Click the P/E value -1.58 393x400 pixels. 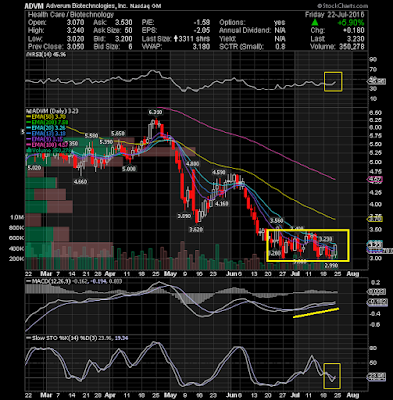tap(202, 23)
